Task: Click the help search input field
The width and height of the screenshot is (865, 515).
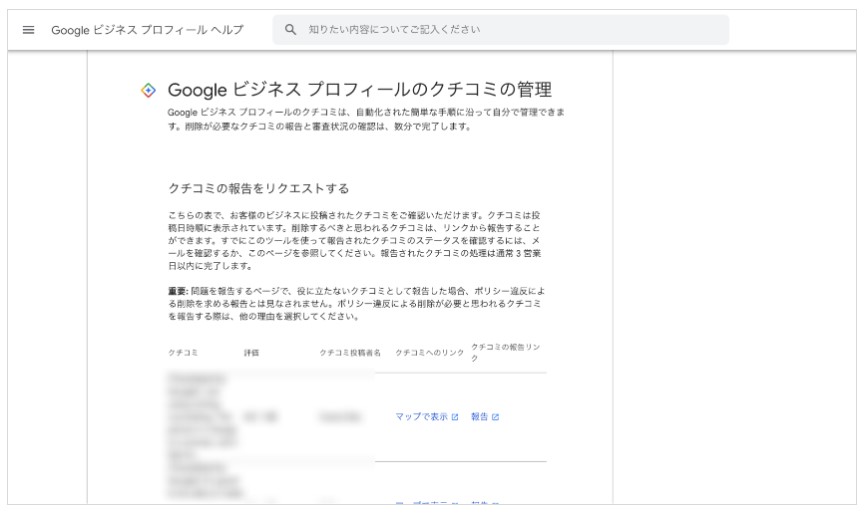Action: [x=500, y=30]
